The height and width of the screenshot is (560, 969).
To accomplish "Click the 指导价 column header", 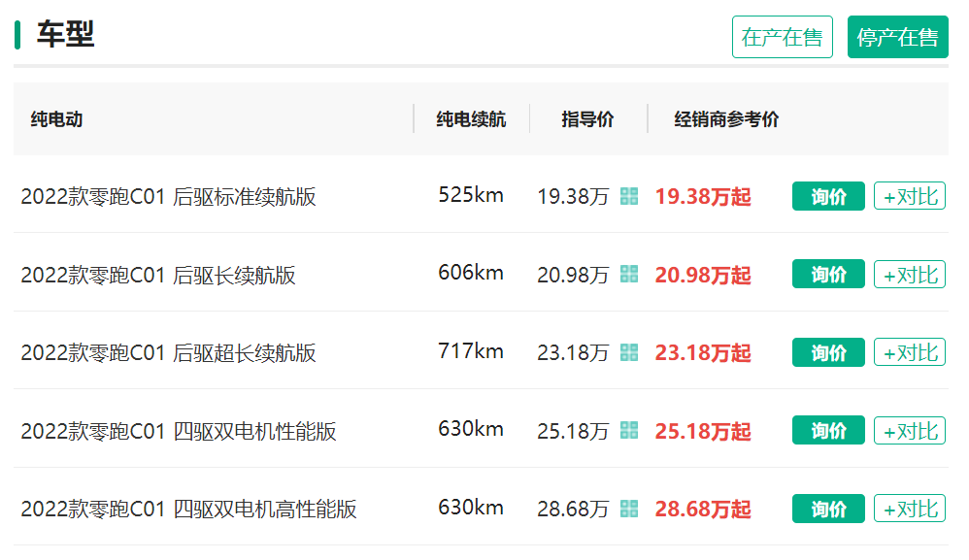I will coord(587,119).
